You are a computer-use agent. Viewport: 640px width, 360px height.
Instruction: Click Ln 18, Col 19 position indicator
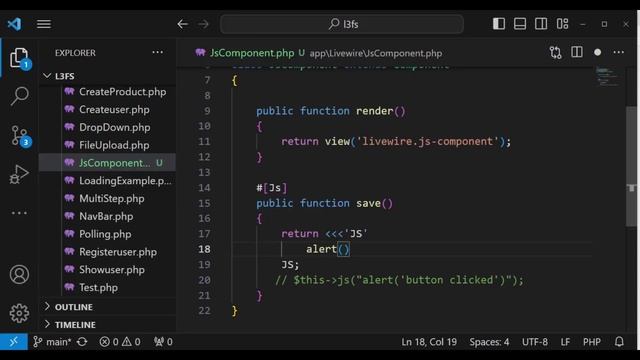pyautogui.click(x=429, y=342)
